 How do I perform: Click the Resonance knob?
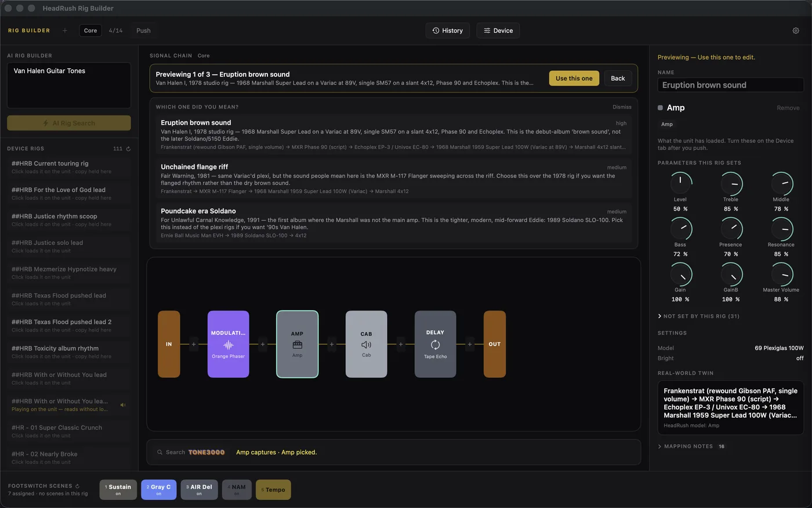point(781,229)
